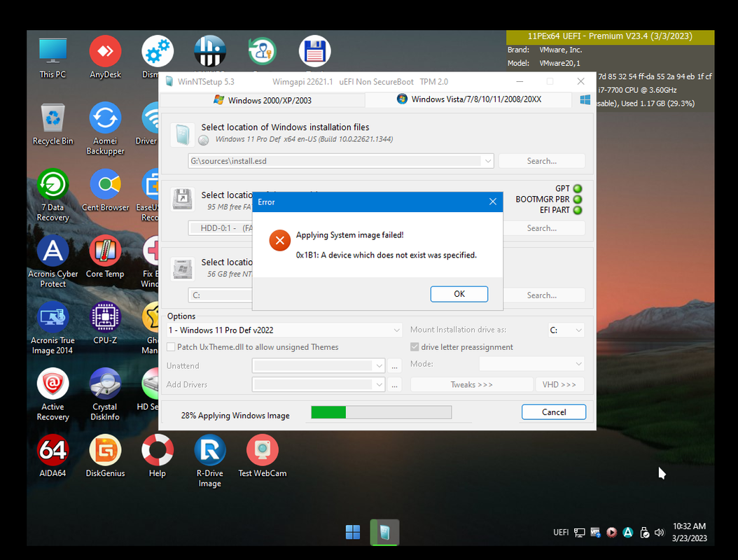This screenshot has width=738, height=560.
Task: Open the blue-black bars round desktop icon
Action: pyautogui.click(x=210, y=51)
